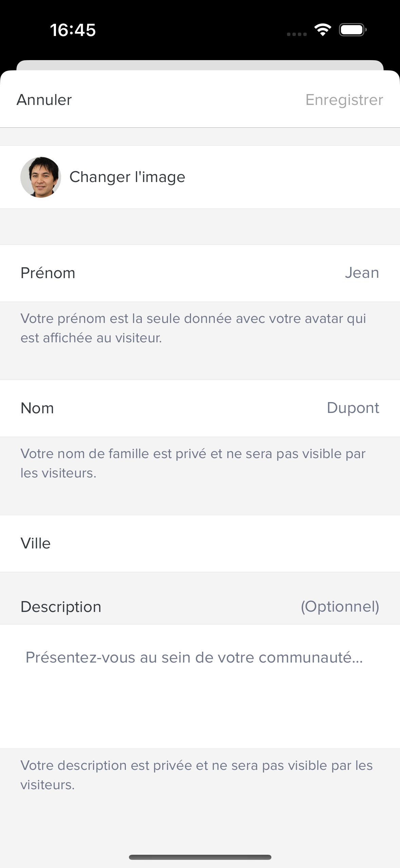Select Changer l'image option

point(127,177)
